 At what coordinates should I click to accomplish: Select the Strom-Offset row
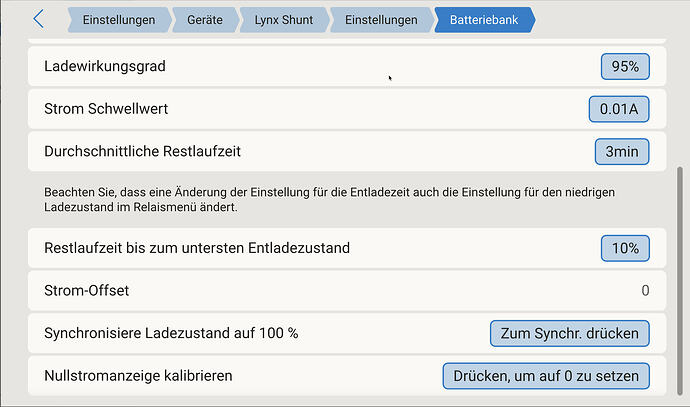347,291
